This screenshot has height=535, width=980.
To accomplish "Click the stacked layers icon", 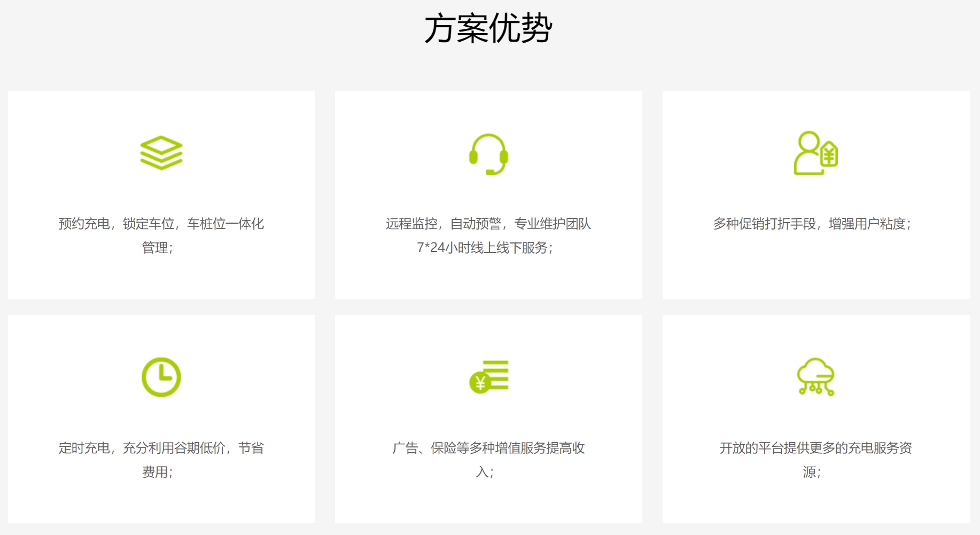I will point(161,153).
